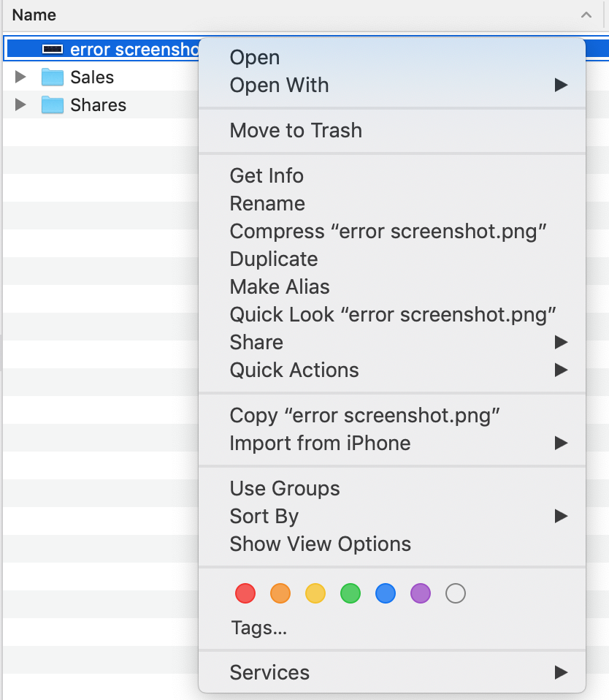The width and height of the screenshot is (609, 700).
Task: Expand the Shares folder disclosure triangle
Action: (x=20, y=104)
